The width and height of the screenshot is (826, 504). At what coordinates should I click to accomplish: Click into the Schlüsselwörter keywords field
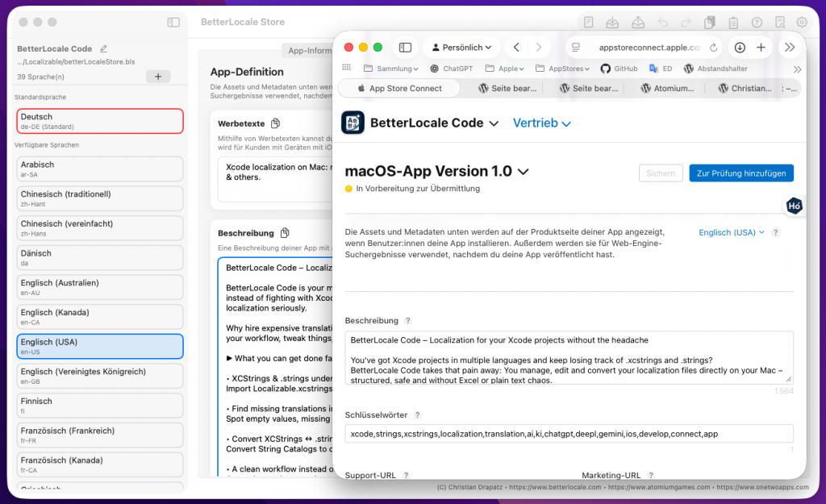click(x=569, y=434)
